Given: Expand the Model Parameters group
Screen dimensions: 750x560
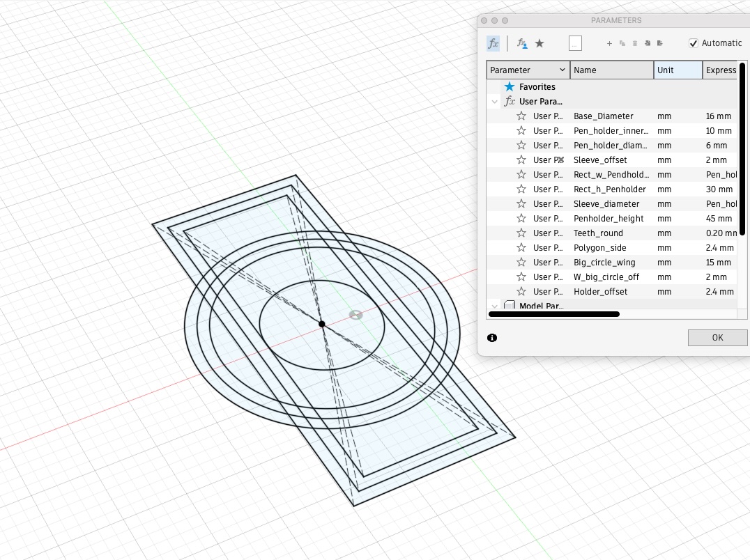Looking at the screenshot, I should pos(495,306).
